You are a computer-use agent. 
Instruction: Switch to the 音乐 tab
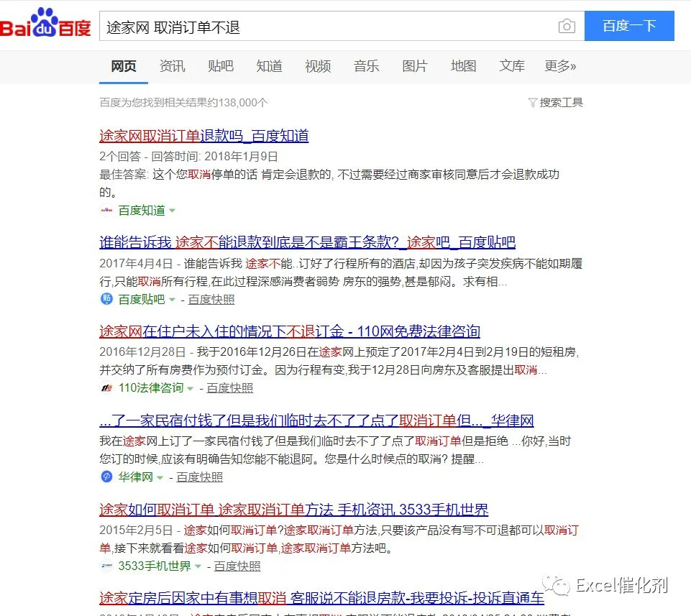click(x=366, y=66)
